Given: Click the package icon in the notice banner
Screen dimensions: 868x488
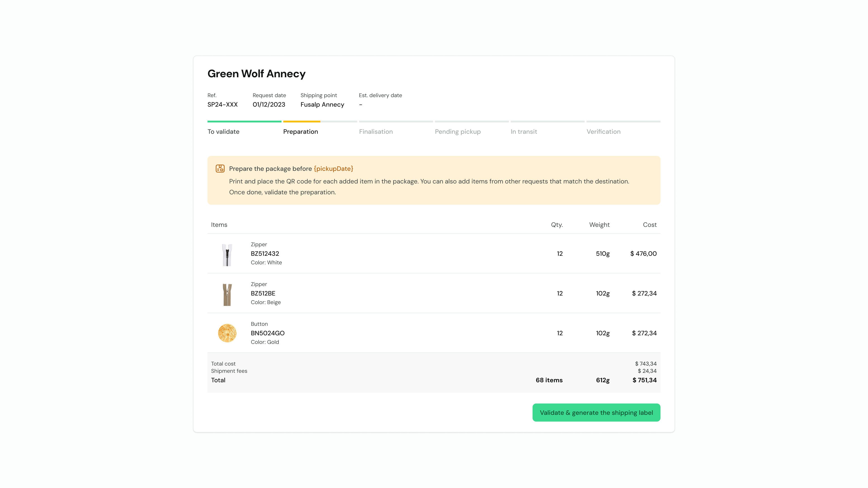Looking at the screenshot, I should (220, 168).
